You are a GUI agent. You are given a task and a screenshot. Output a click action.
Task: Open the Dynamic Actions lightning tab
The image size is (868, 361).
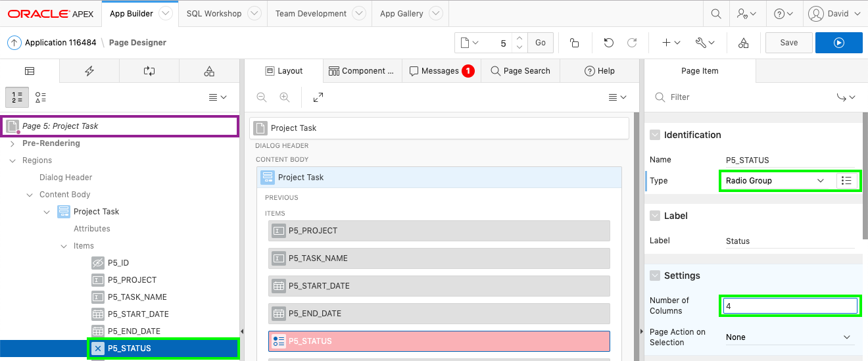(89, 71)
